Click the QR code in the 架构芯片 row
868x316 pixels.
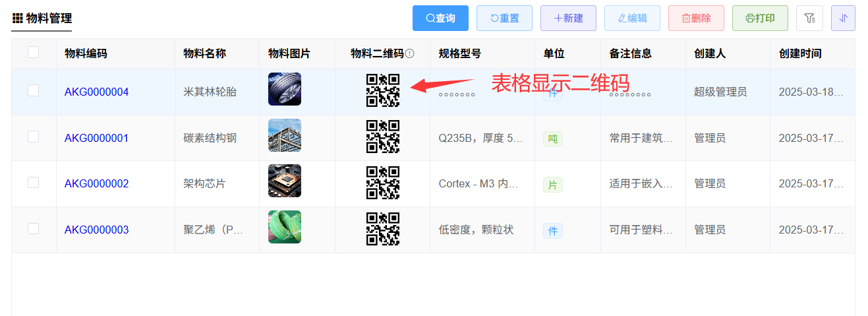click(x=382, y=183)
